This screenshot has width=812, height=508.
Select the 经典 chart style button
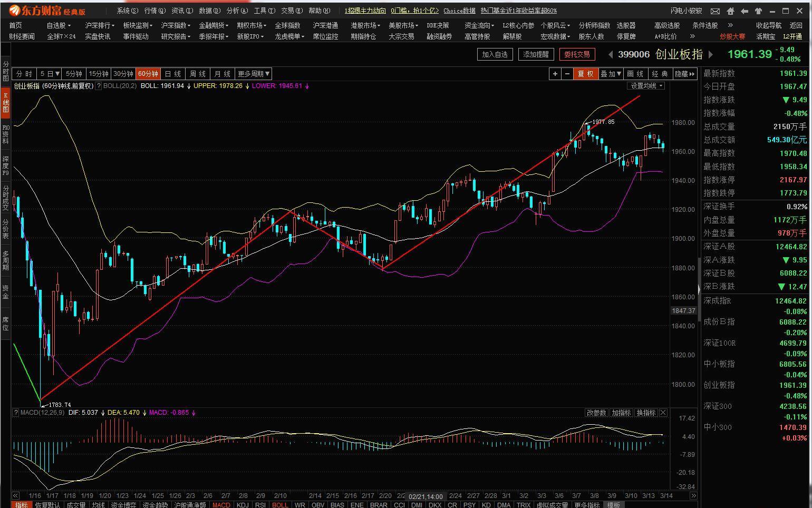pos(660,74)
